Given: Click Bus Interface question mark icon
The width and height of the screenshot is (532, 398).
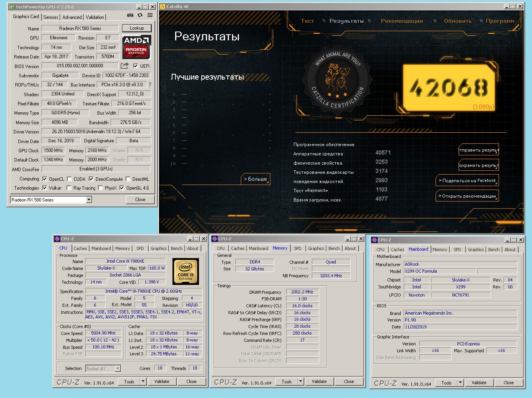Looking at the screenshot, I should click(x=150, y=85).
